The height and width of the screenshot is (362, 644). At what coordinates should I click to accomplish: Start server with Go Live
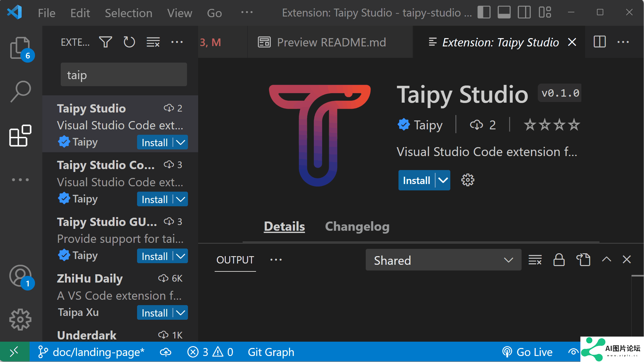527,352
